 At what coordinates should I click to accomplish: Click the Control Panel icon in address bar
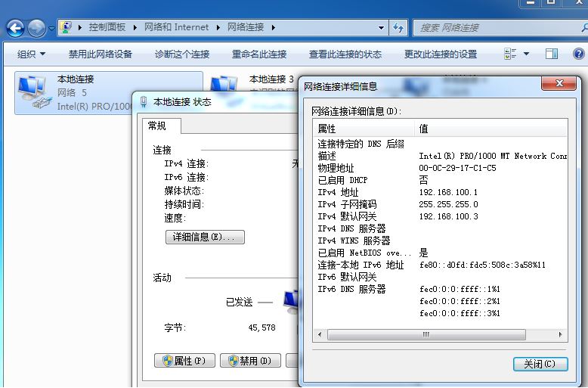point(66,27)
